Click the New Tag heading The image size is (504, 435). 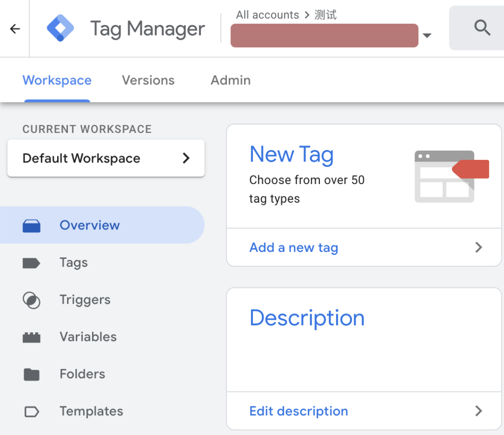point(291,155)
